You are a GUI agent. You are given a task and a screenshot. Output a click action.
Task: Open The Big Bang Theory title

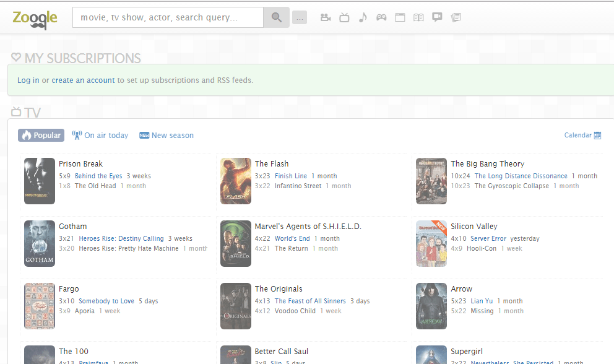tap(488, 164)
